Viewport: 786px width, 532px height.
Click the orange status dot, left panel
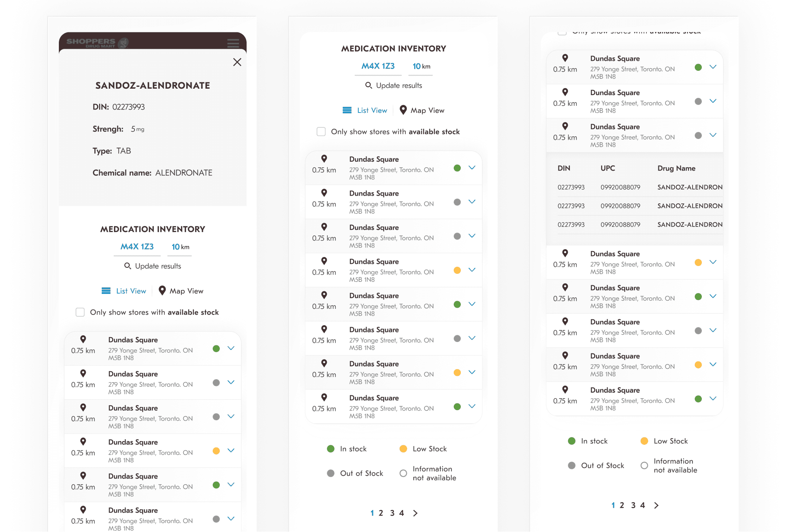216,451
